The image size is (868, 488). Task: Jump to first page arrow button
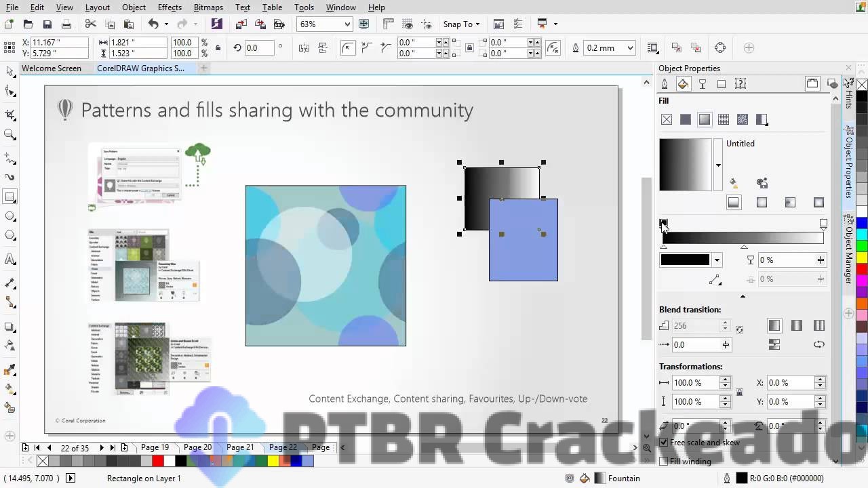click(37, 448)
